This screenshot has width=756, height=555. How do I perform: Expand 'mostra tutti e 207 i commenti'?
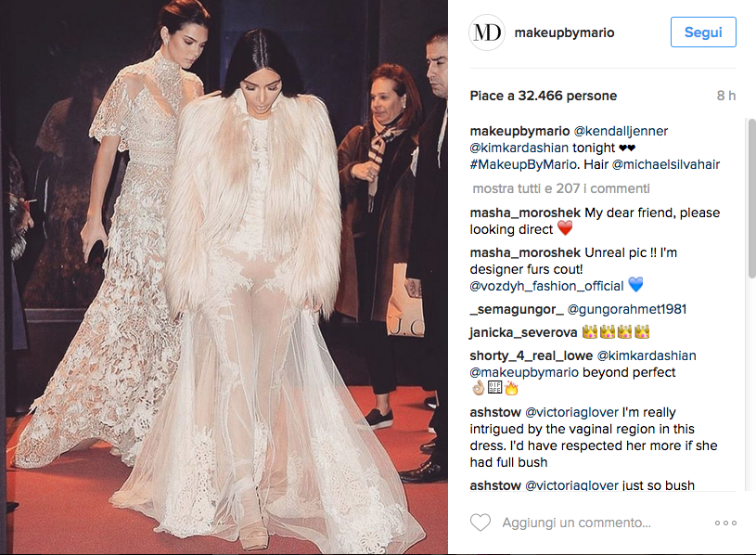click(560, 188)
